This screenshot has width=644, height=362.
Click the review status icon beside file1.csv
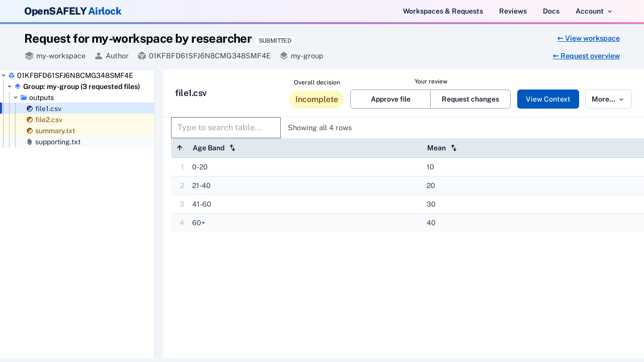pos(30,109)
